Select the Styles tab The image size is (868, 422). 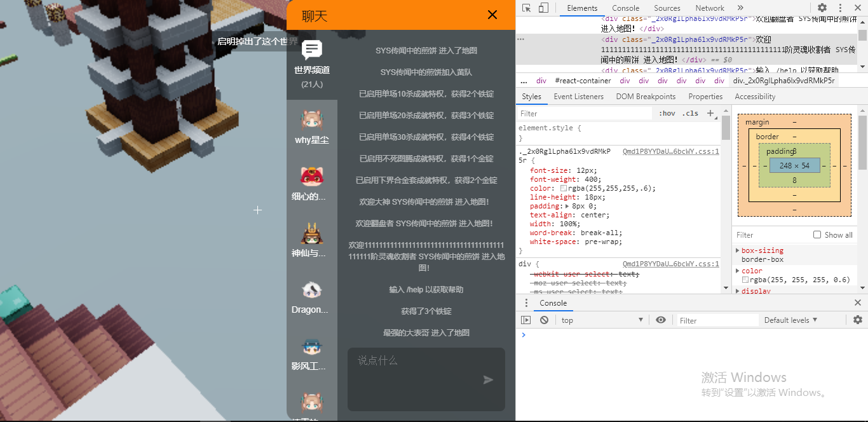click(532, 97)
